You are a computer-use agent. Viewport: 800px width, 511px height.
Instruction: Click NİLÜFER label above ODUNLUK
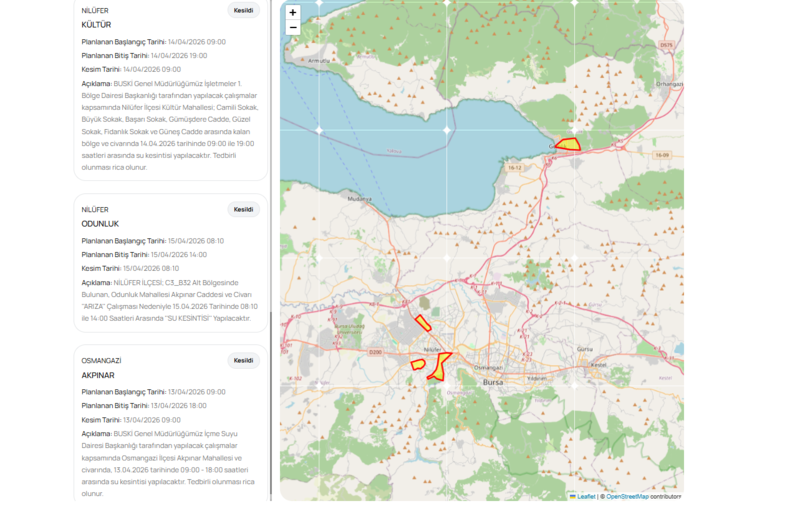pos(95,210)
